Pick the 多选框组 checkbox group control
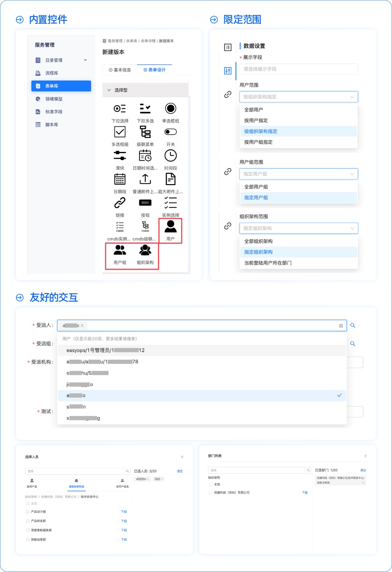392x572 pixels. [x=120, y=132]
